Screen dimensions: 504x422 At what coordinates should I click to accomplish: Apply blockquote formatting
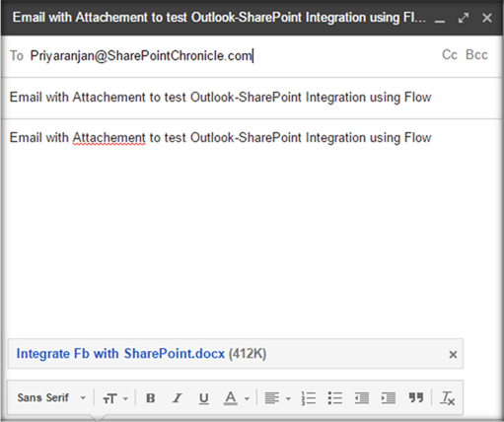tap(415, 397)
